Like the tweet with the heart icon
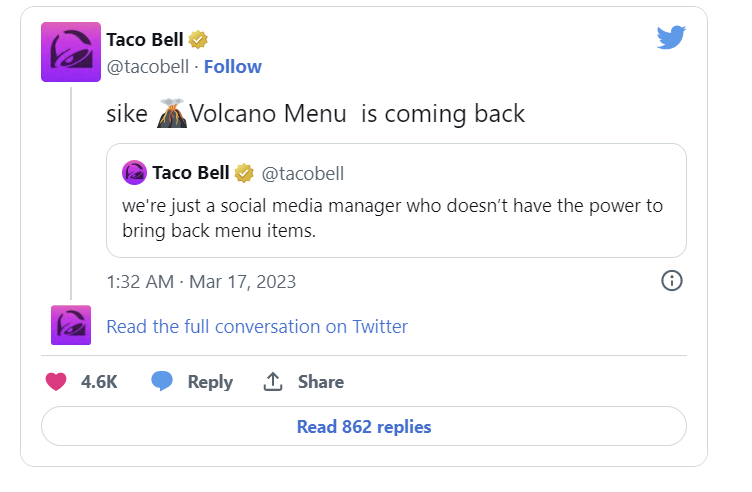752x492 pixels. pyautogui.click(x=57, y=381)
